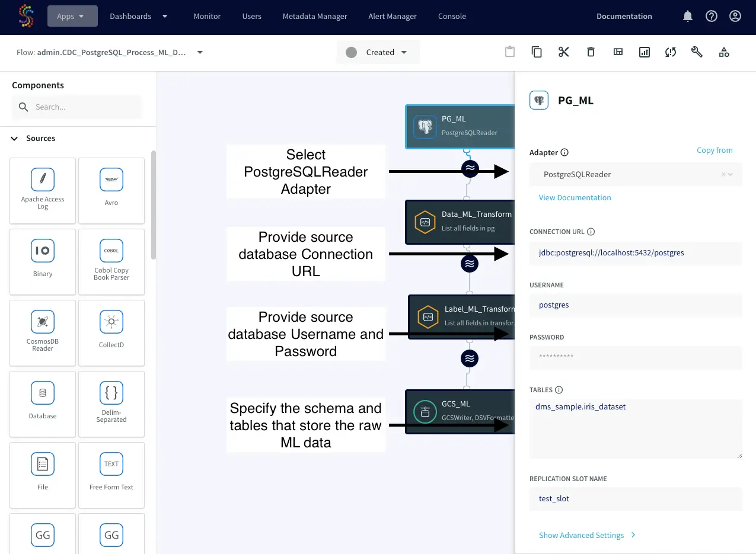
Task: Click the trash delete icon
Action: (x=591, y=52)
